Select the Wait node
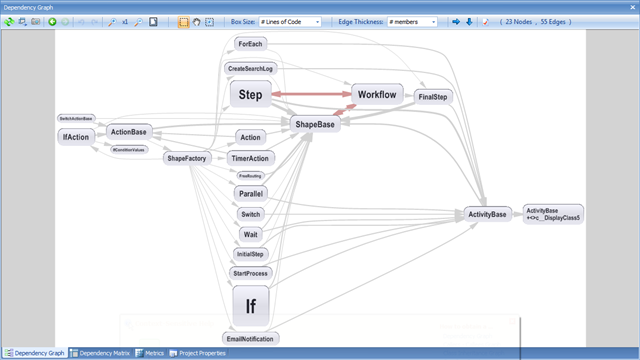The width and height of the screenshot is (640, 360). (250, 235)
